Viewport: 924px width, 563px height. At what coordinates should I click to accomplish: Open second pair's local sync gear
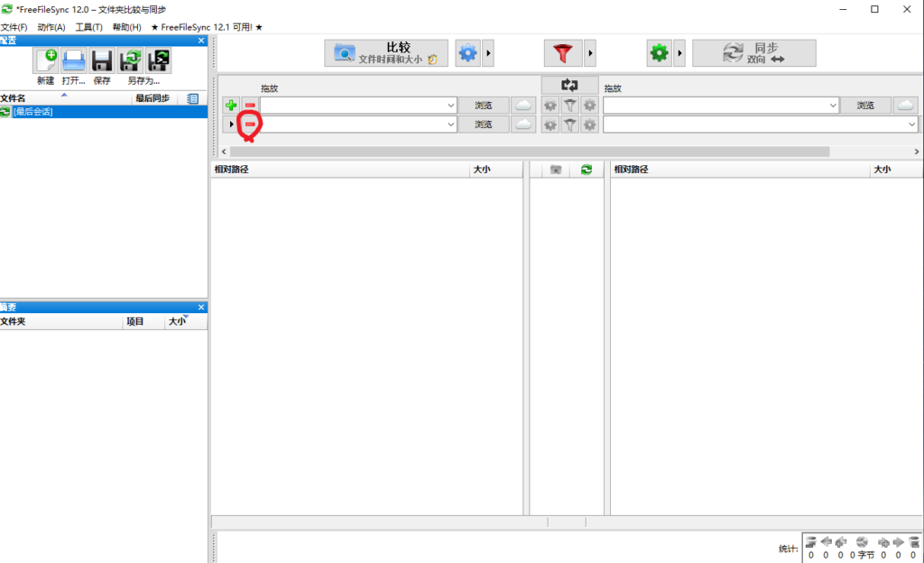tap(589, 125)
